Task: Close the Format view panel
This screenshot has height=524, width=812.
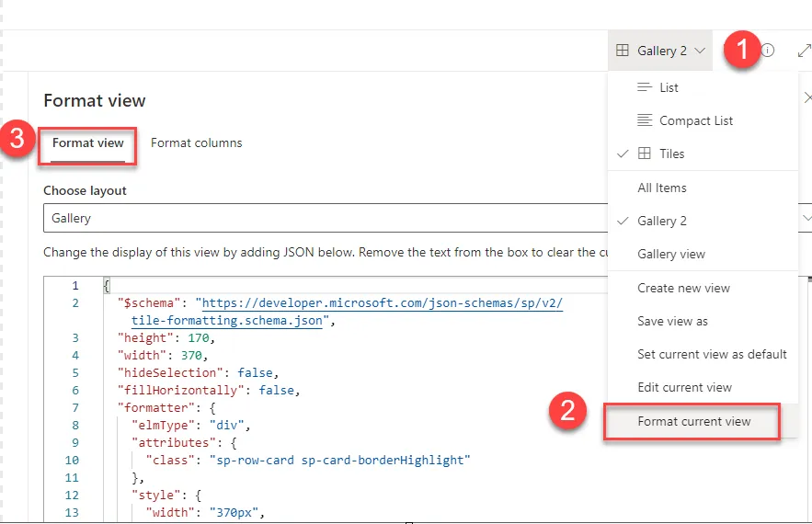Action: 806,97
